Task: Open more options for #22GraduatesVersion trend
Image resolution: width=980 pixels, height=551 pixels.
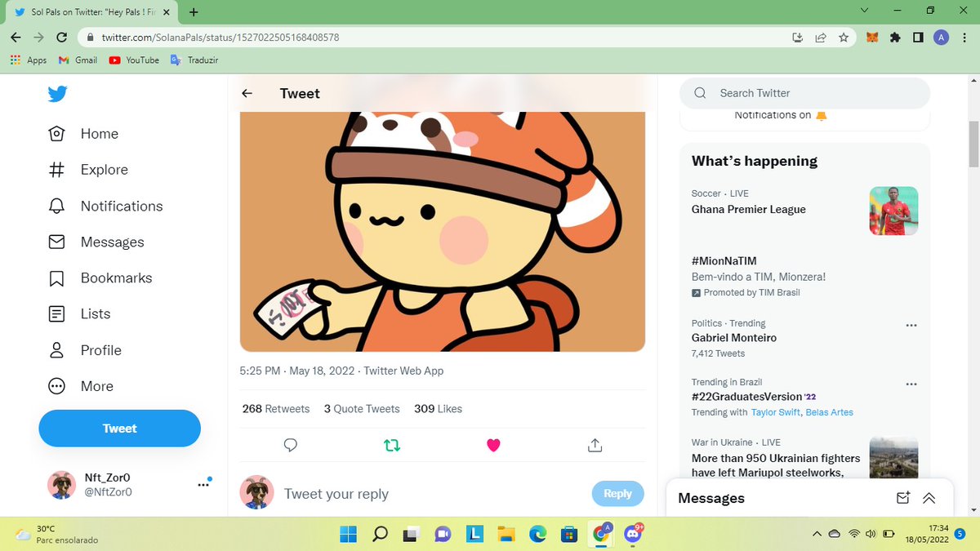Action: [x=911, y=384]
